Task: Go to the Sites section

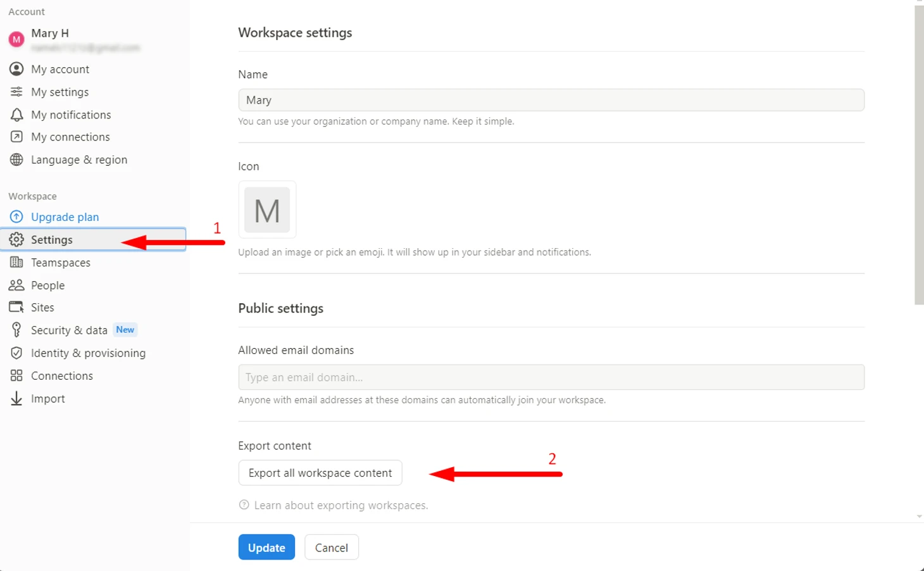Action: point(42,308)
